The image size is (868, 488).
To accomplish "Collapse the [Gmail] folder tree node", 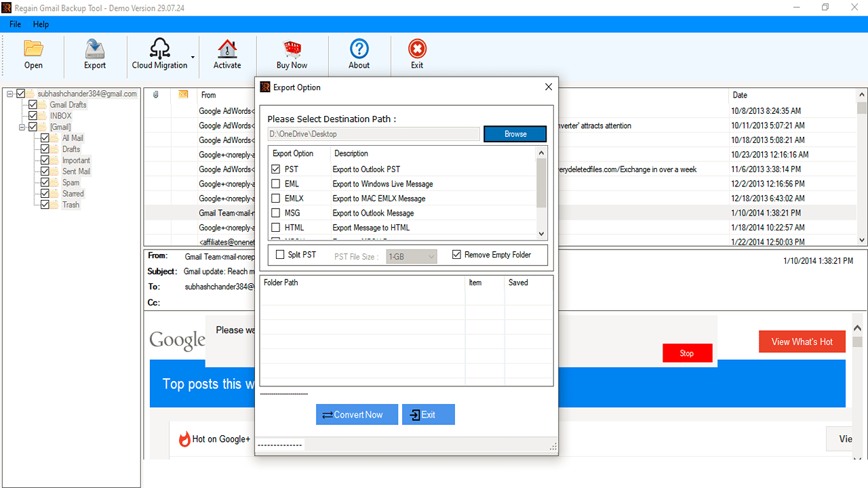I will click(22, 127).
